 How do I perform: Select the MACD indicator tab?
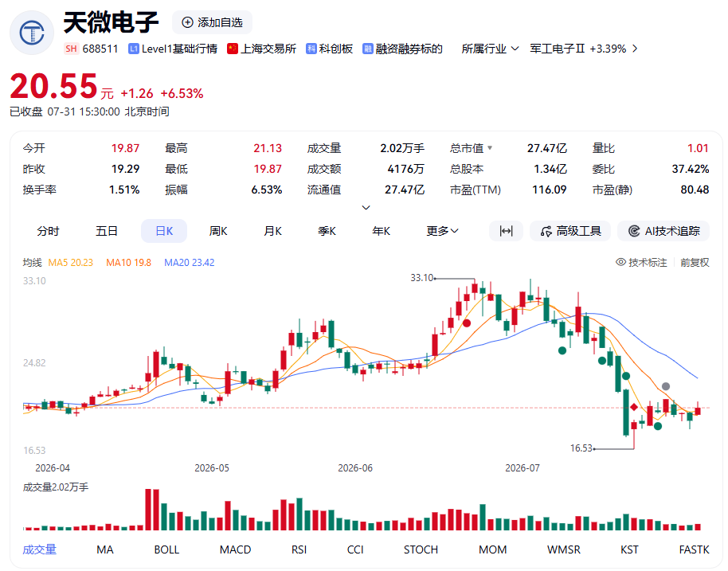236,549
